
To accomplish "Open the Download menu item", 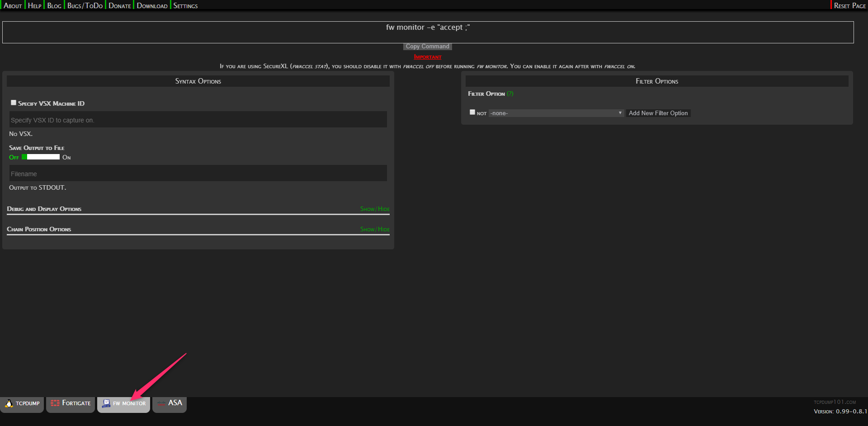I will coord(152,5).
